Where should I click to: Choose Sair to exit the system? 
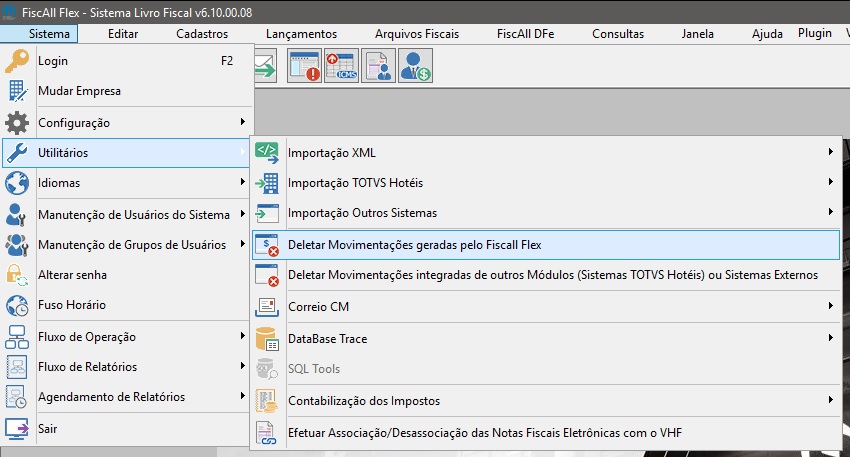coord(127,428)
